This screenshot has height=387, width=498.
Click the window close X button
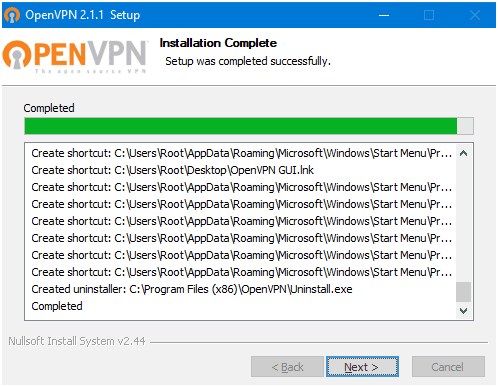pos(475,15)
